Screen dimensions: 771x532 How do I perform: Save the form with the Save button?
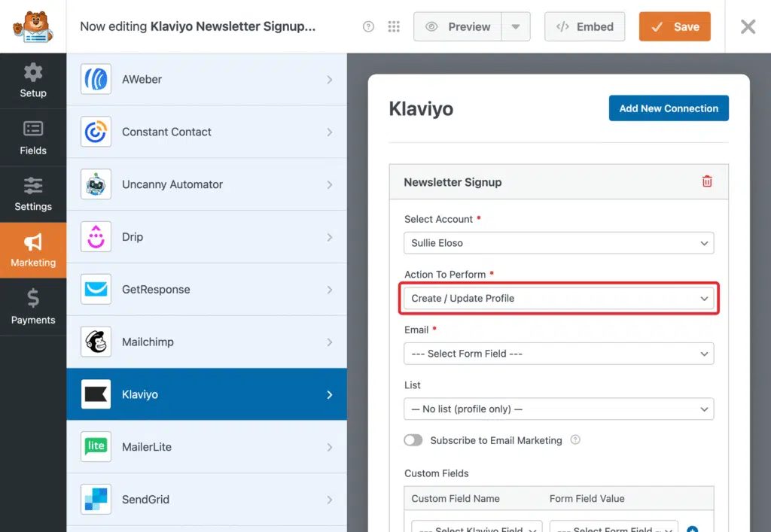pyautogui.click(x=675, y=26)
